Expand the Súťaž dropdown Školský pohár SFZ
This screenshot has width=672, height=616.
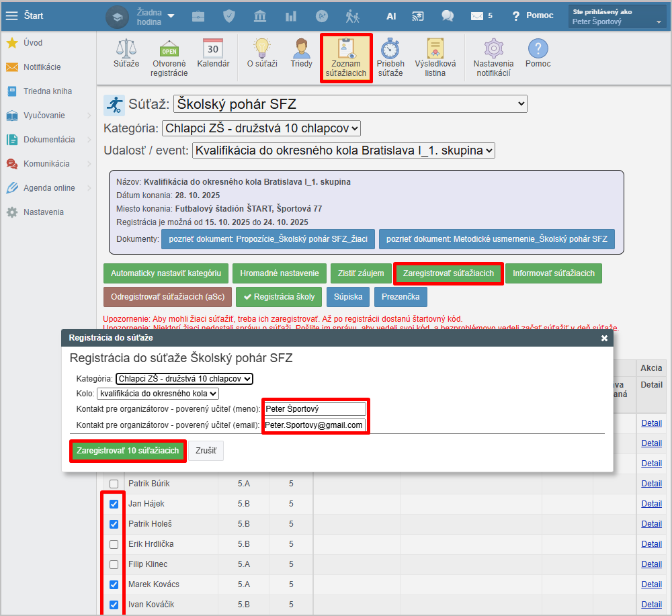tap(350, 104)
